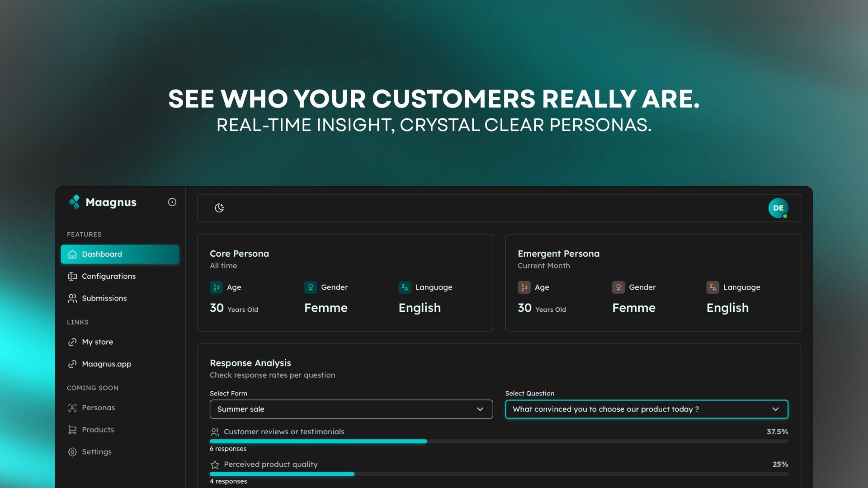
Task: Click the Customer reviews progress bar
Action: pos(318,441)
